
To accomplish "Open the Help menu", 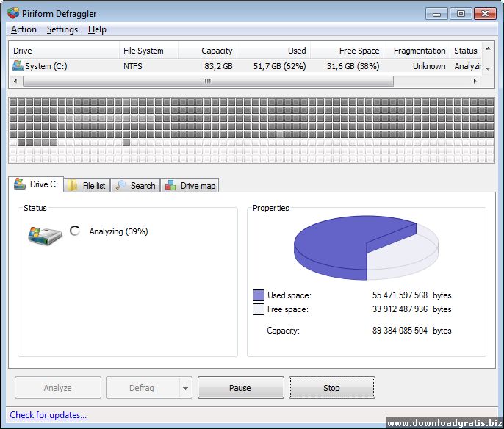I will click(97, 29).
